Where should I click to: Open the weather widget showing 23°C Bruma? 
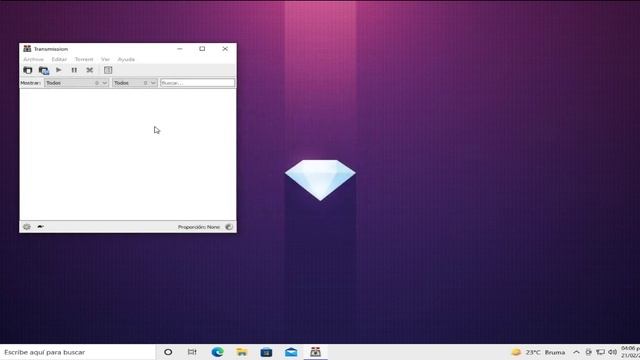point(539,352)
